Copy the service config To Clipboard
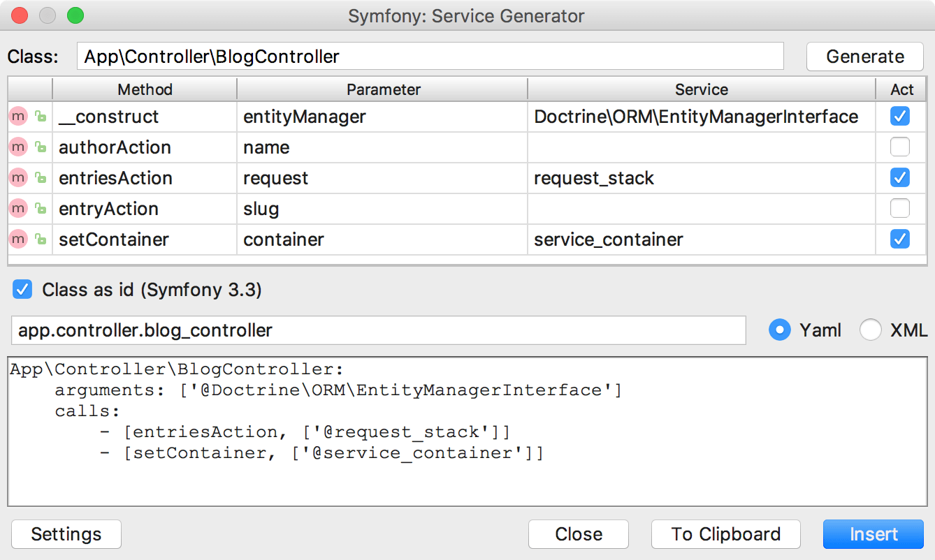The image size is (935, 560). coord(725,533)
